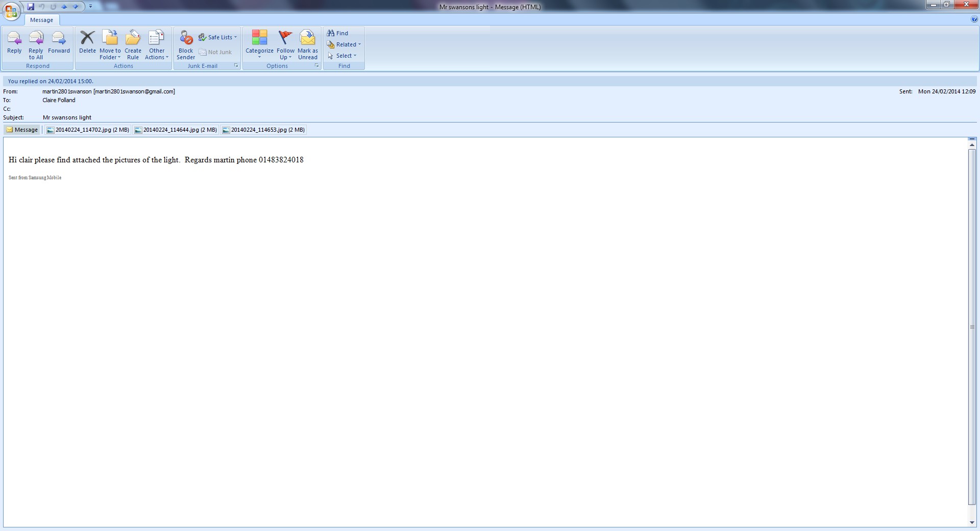Delete the open message
This screenshot has height=531, width=980.
pyautogui.click(x=87, y=42)
